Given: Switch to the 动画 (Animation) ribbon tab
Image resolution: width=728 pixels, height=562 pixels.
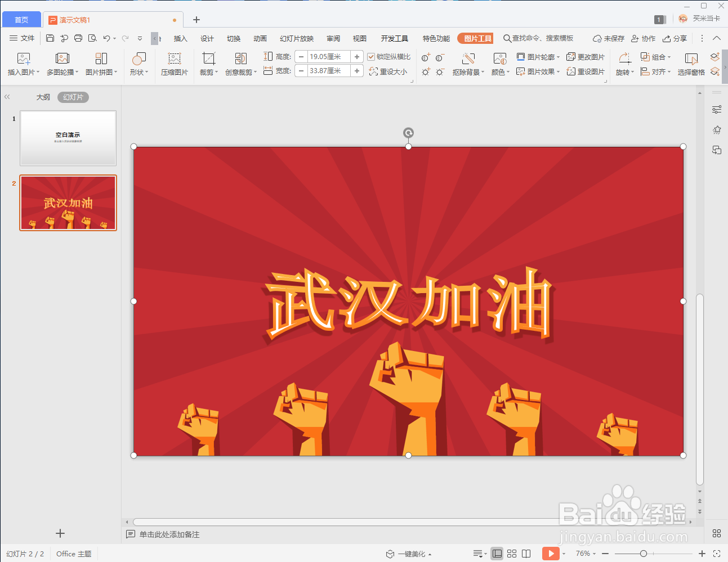Looking at the screenshot, I should [x=260, y=38].
